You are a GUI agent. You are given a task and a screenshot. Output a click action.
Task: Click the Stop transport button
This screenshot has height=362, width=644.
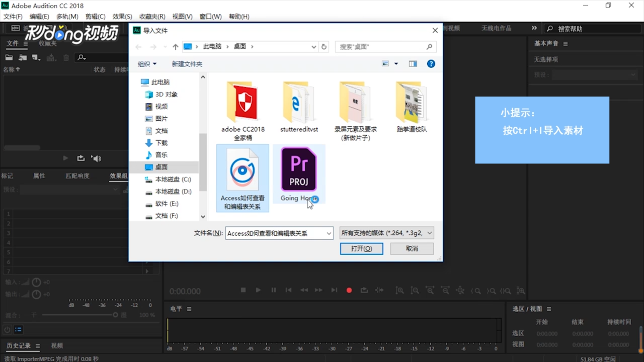click(x=243, y=290)
